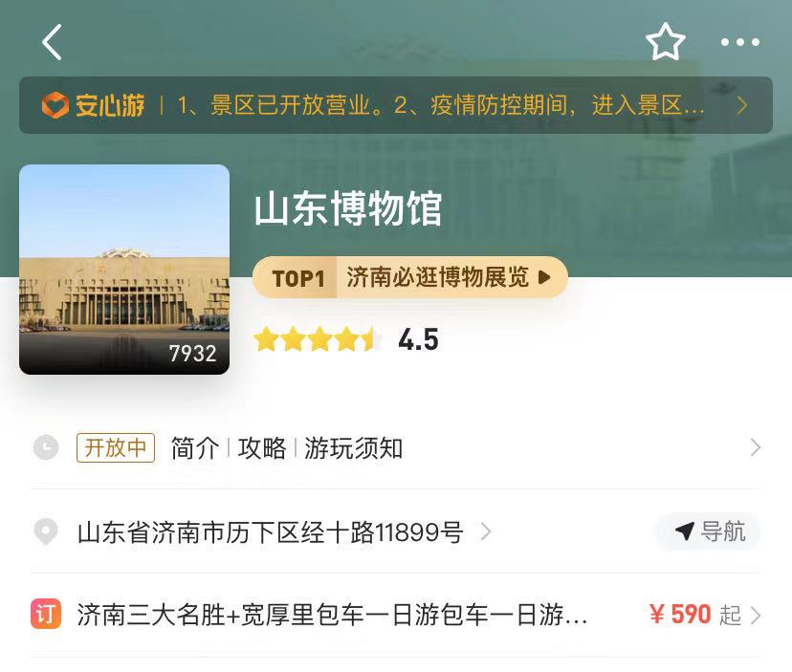
Task: Expand the opening info row chevron
Action: pos(755,447)
